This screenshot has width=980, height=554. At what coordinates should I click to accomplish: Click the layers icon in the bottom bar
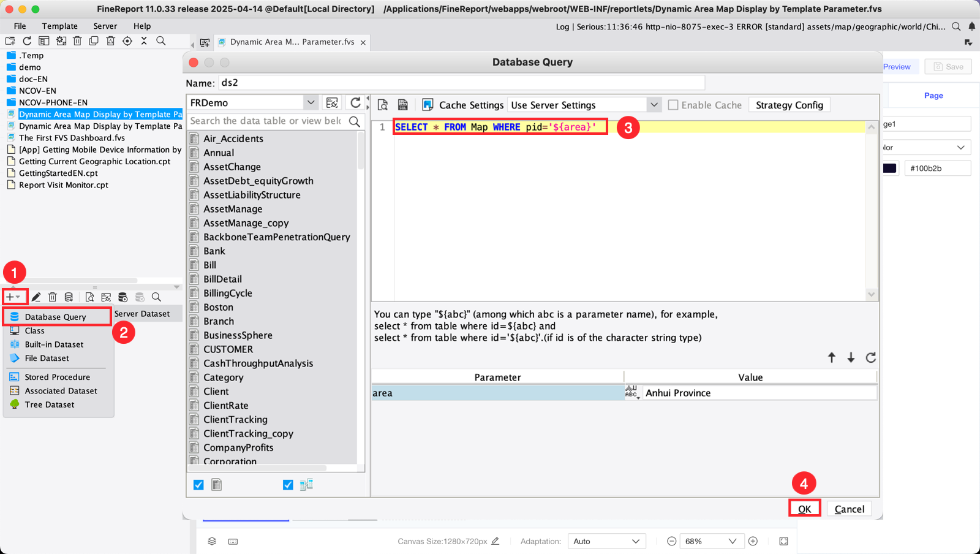tap(212, 541)
